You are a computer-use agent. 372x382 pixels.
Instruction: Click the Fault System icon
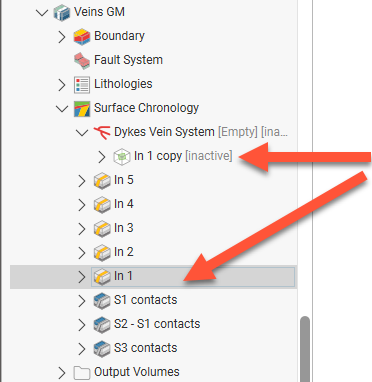point(82,61)
